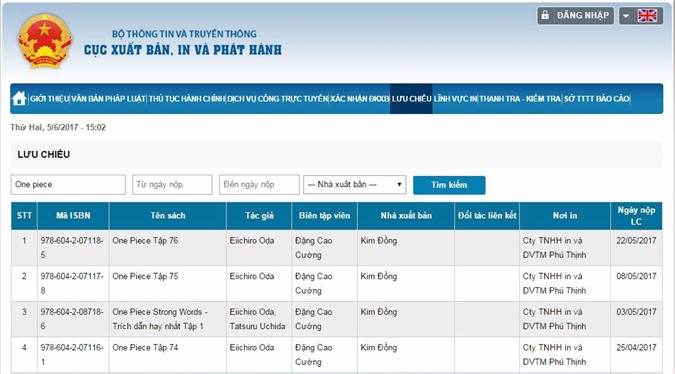Click the Đến ngày nộp date field
The width and height of the screenshot is (675, 374).
(259, 185)
